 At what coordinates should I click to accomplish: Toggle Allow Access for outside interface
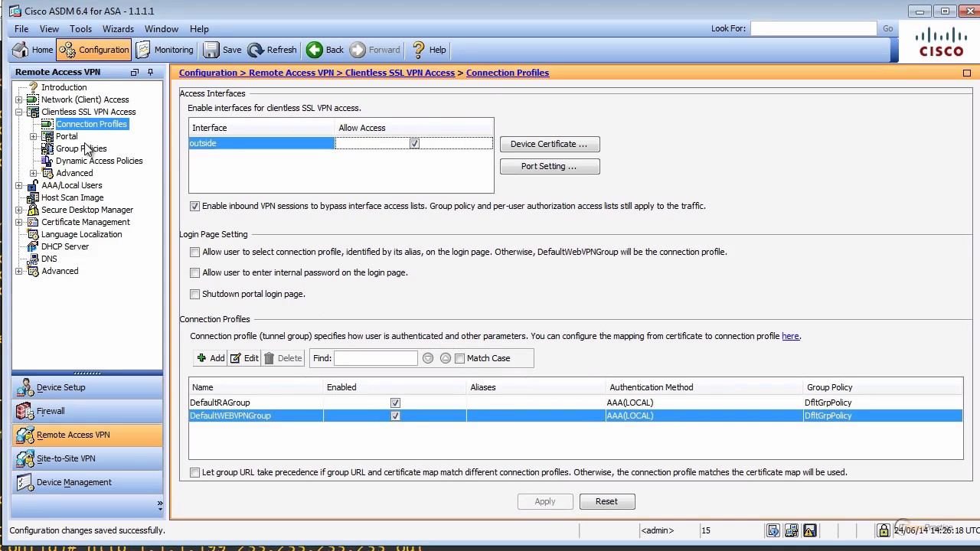pyautogui.click(x=414, y=144)
